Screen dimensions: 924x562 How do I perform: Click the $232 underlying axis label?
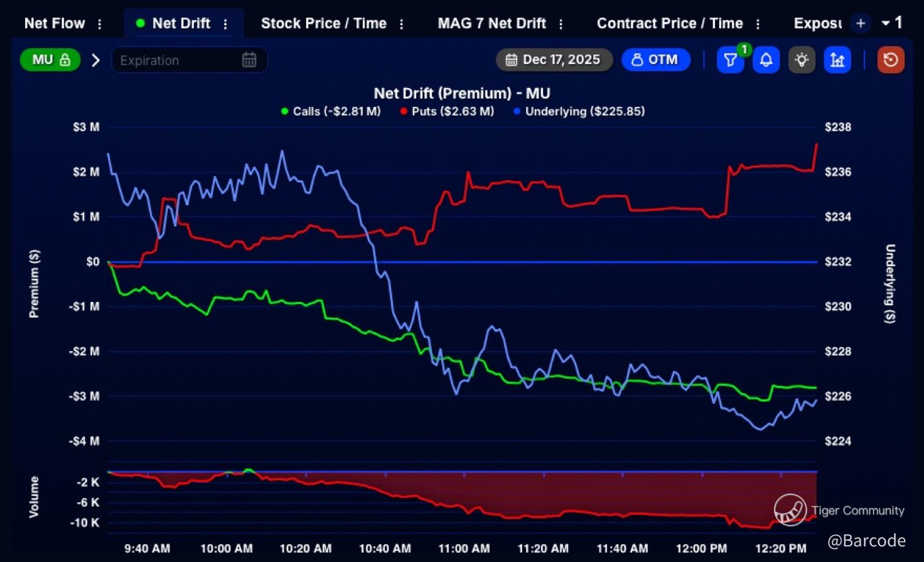point(837,261)
